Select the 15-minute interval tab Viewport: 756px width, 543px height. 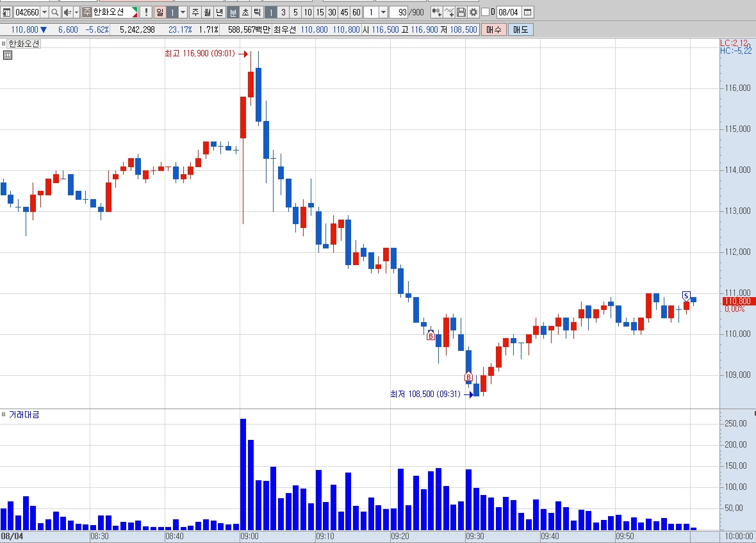tap(320, 12)
